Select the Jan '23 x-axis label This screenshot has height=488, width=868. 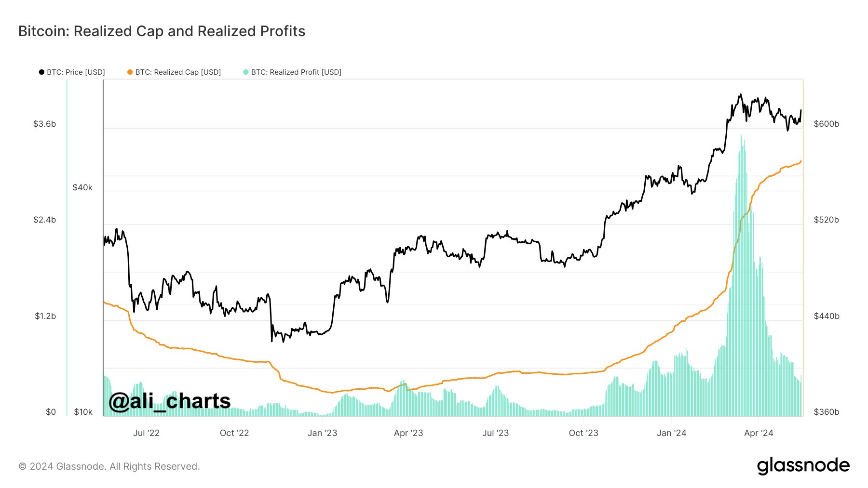(x=322, y=433)
